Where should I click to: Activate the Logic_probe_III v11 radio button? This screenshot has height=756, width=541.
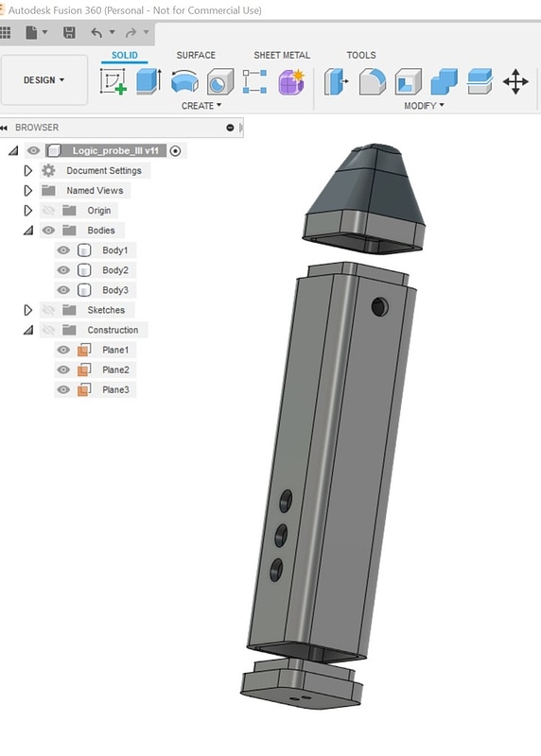pyautogui.click(x=176, y=151)
